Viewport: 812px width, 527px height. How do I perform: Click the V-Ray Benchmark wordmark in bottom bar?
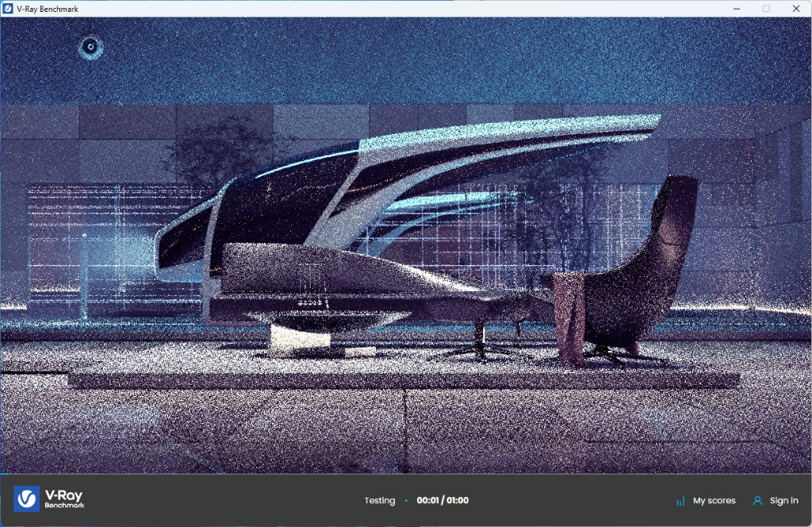(x=64, y=498)
